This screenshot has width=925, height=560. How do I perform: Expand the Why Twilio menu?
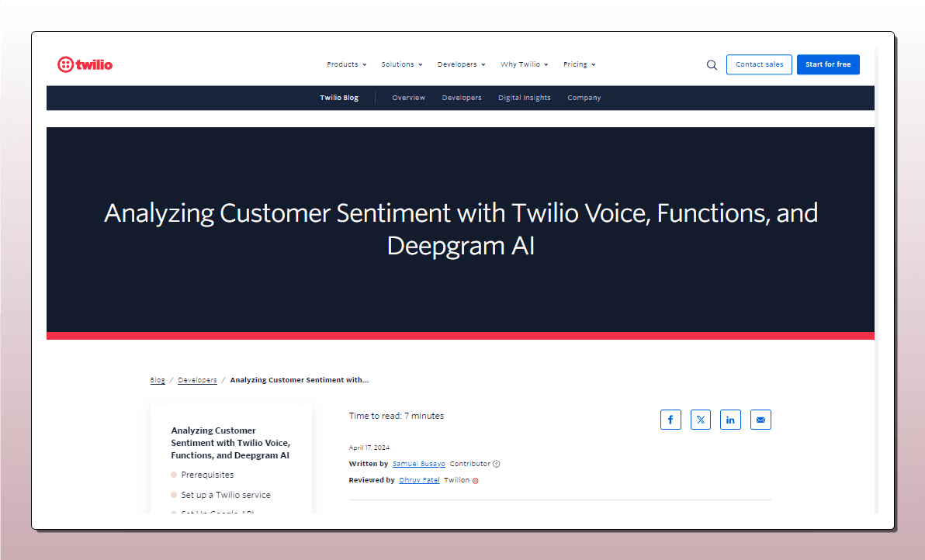524,64
